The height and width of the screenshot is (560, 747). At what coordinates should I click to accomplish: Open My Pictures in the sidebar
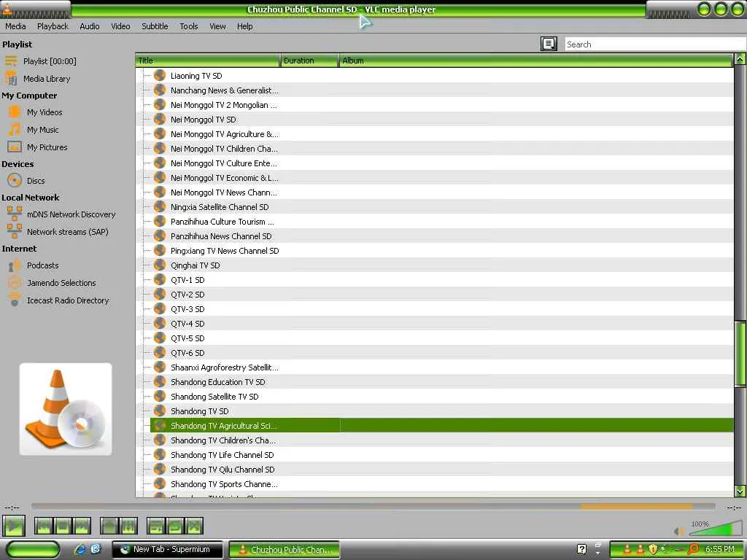47,147
